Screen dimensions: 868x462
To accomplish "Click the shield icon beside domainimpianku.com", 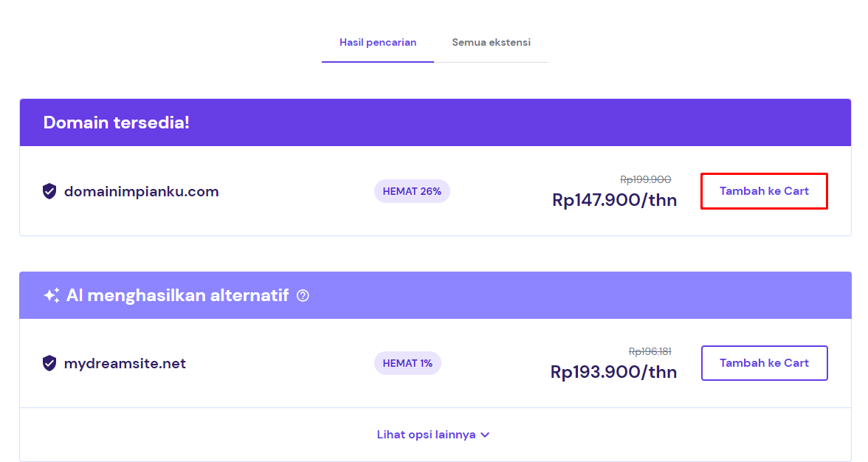I will (49, 192).
